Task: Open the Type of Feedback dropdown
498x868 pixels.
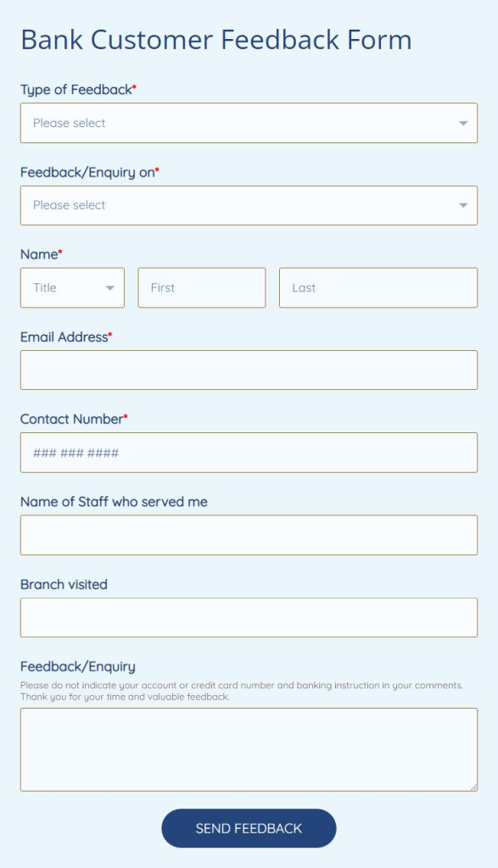Action: (x=248, y=122)
